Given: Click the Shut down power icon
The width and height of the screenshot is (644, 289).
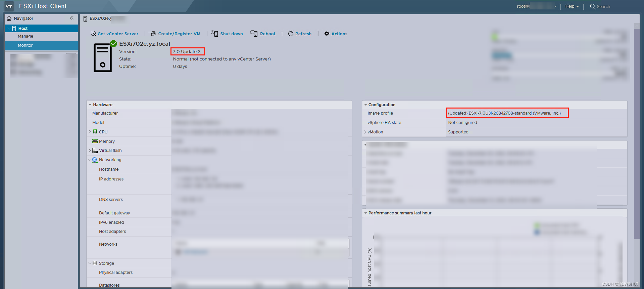Looking at the screenshot, I should 214,33.
